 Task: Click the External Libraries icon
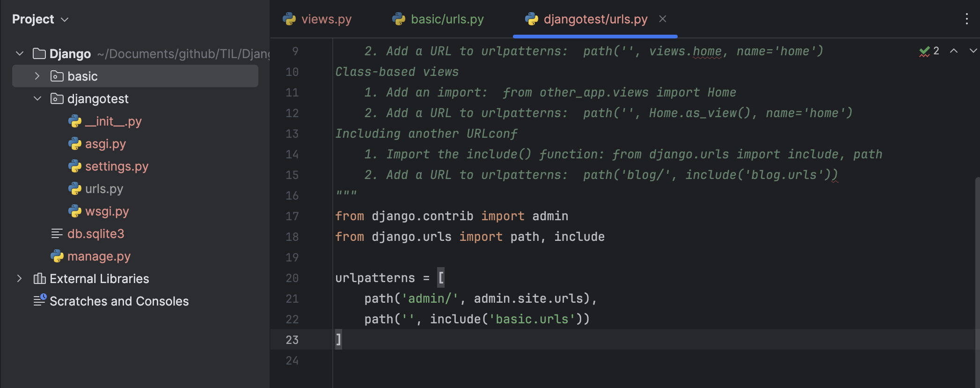click(x=39, y=278)
